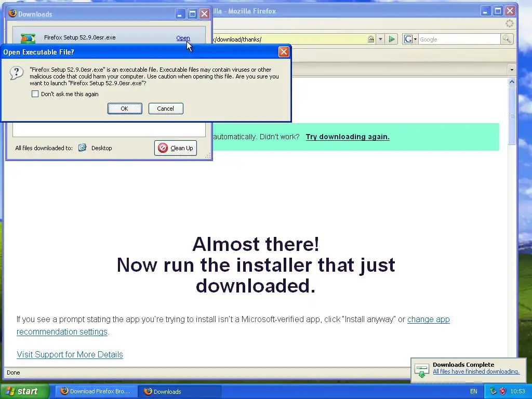Open the Windows Start menu

click(x=24, y=391)
